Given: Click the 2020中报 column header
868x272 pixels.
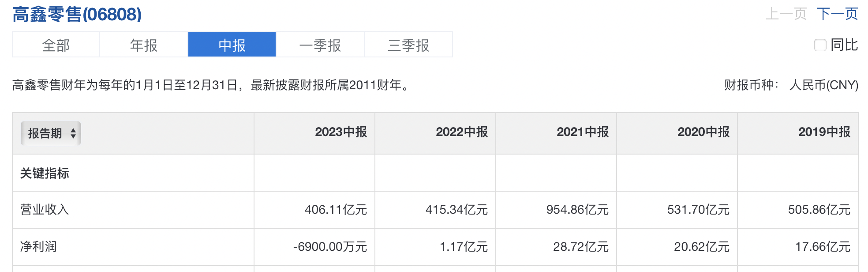Looking at the screenshot, I should (703, 132).
